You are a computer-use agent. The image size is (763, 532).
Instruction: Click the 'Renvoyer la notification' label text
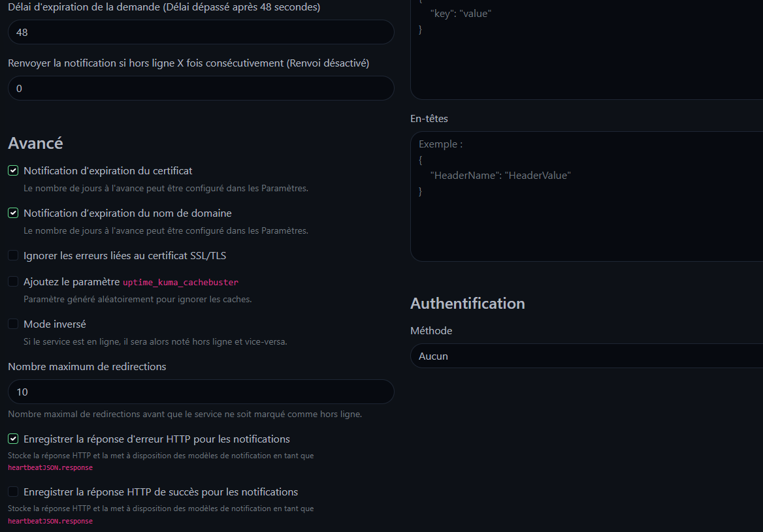point(188,63)
